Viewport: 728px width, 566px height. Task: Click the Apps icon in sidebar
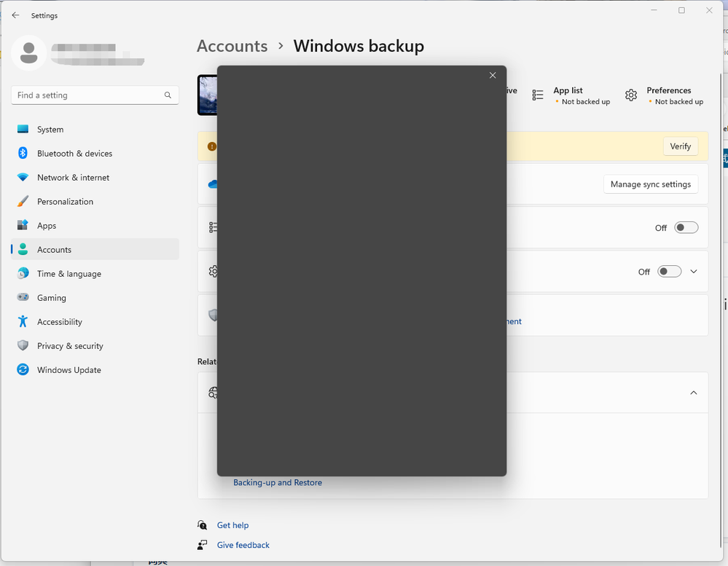pos(23,225)
